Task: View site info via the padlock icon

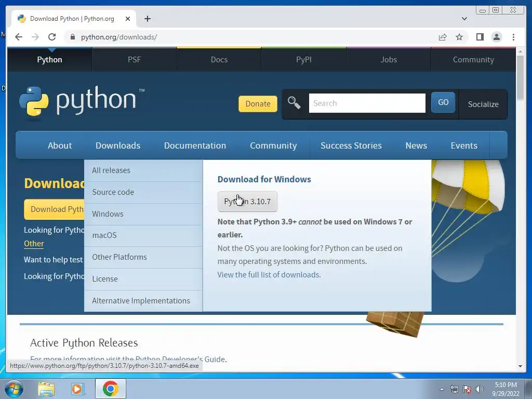Action: coord(72,37)
